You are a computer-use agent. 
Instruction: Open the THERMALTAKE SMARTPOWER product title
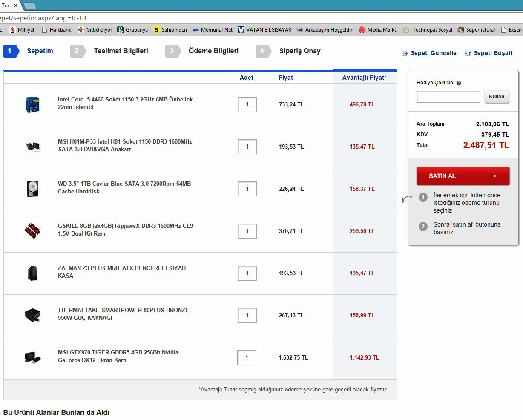click(124, 314)
